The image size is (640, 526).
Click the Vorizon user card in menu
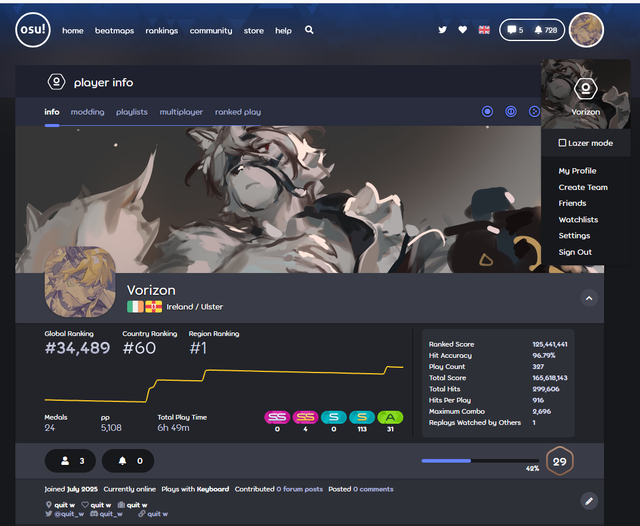(x=586, y=94)
